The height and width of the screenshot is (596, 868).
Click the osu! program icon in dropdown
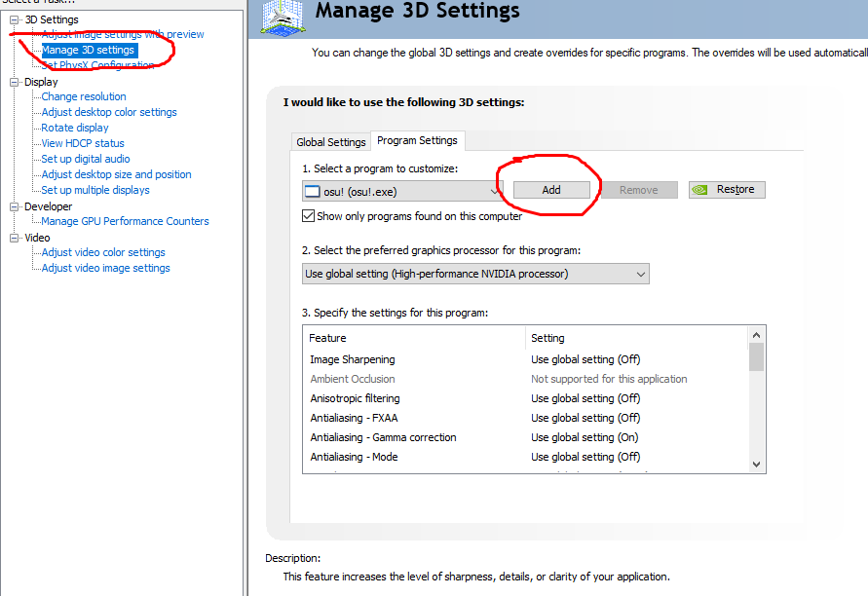click(313, 192)
